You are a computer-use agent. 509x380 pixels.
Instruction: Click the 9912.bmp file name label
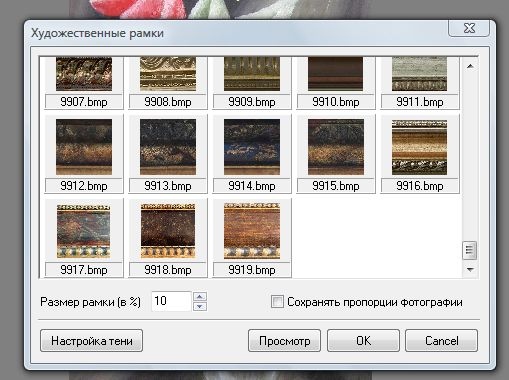point(84,186)
